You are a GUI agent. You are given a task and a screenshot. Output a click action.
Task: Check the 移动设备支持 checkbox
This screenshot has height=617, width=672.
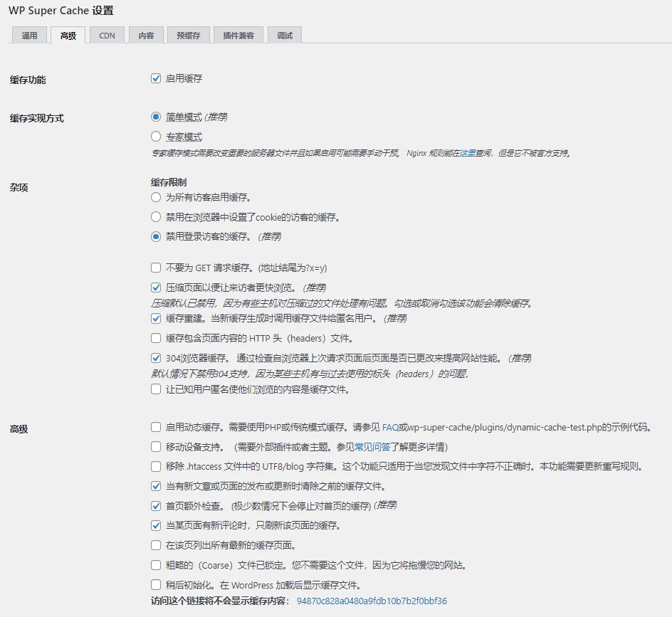click(x=156, y=447)
